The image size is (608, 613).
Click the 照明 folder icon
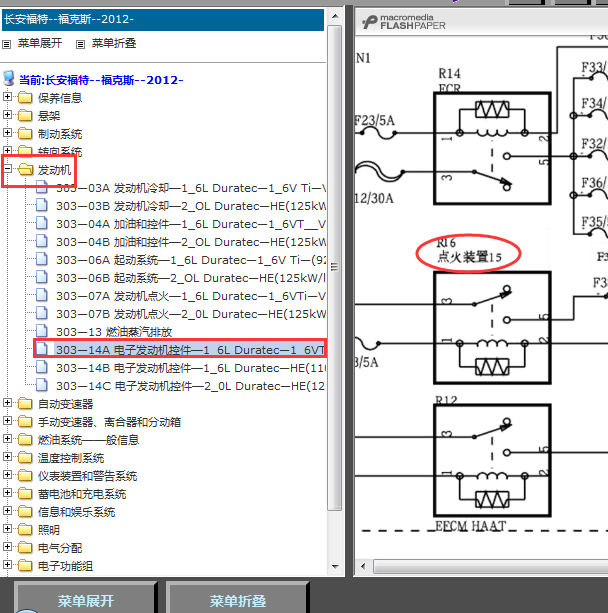pos(25,529)
